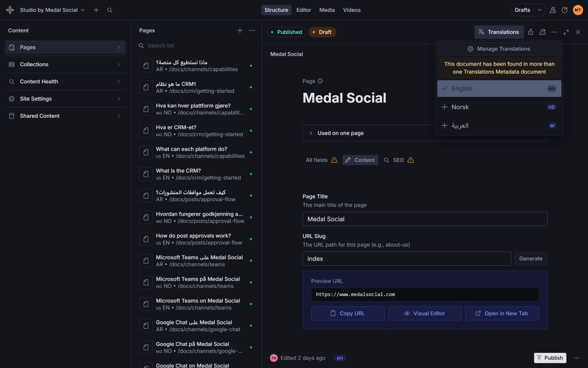This screenshot has height=368, width=588.
Task: Click the URL Slug input field
Action: (x=407, y=259)
